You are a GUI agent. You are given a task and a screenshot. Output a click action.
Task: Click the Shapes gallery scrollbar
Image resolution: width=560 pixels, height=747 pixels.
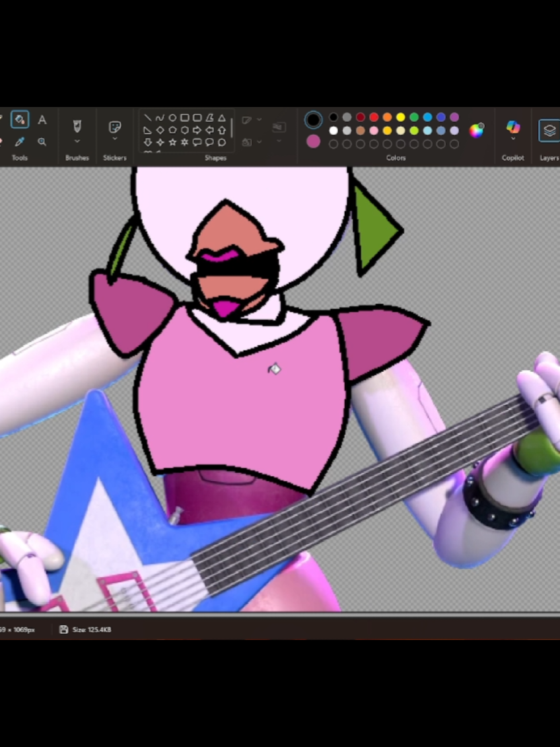pos(232,127)
